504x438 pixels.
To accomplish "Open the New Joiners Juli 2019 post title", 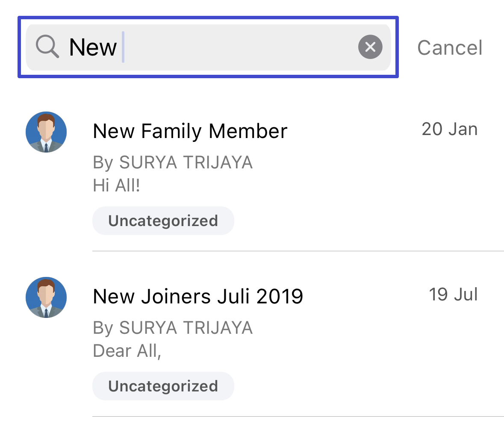I will tap(198, 296).
